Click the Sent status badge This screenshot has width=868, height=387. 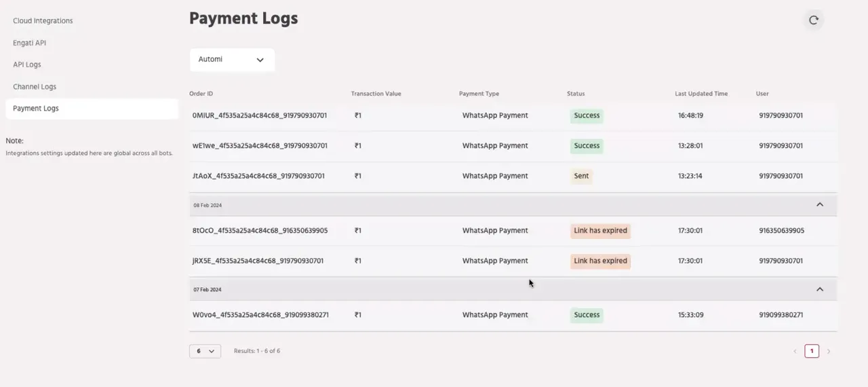581,176
